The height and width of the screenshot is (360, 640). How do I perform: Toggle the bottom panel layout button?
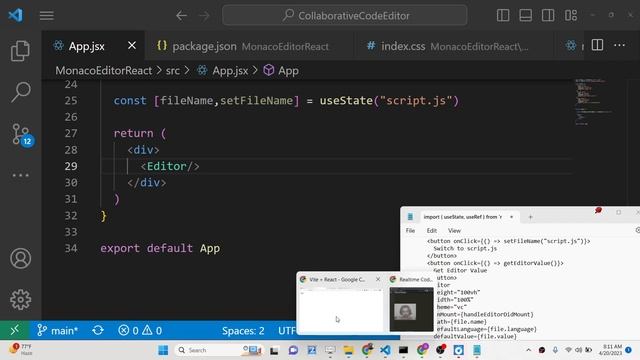click(x=525, y=16)
